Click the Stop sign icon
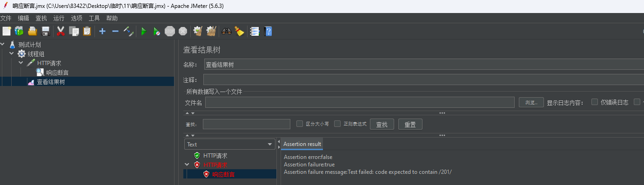644x185 pixels. point(170,31)
